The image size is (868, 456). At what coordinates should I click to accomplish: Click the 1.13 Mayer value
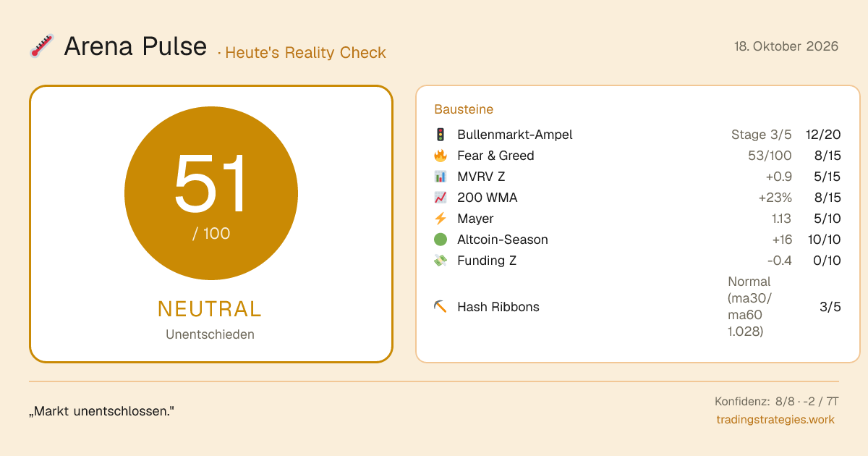pyautogui.click(x=781, y=219)
